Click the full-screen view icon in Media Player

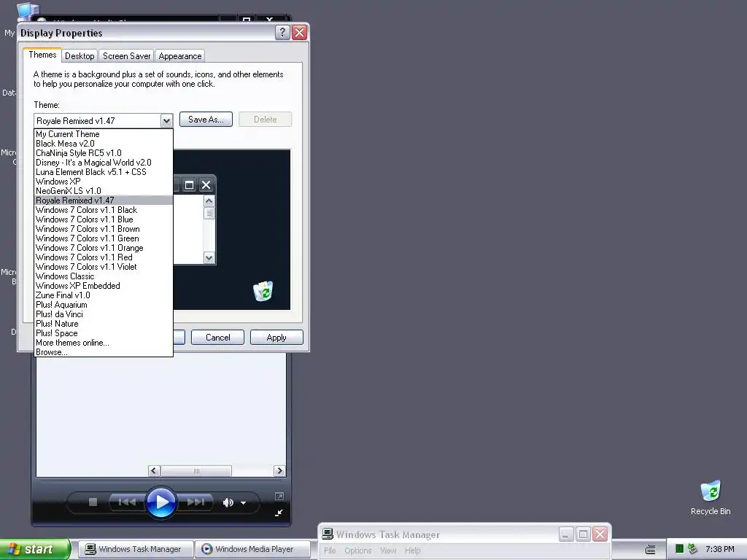[x=279, y=496]
